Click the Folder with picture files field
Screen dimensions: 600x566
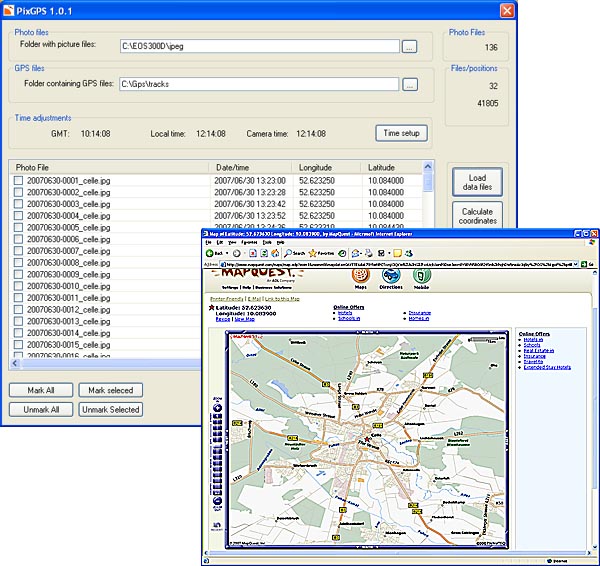[x=260, y=46]
